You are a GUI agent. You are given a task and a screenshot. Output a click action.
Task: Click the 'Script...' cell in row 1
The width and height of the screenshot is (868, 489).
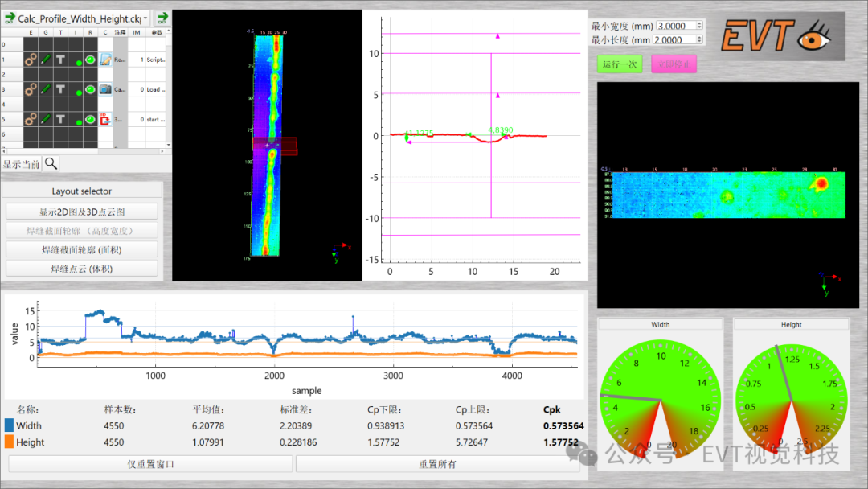[x=156, y=60]
